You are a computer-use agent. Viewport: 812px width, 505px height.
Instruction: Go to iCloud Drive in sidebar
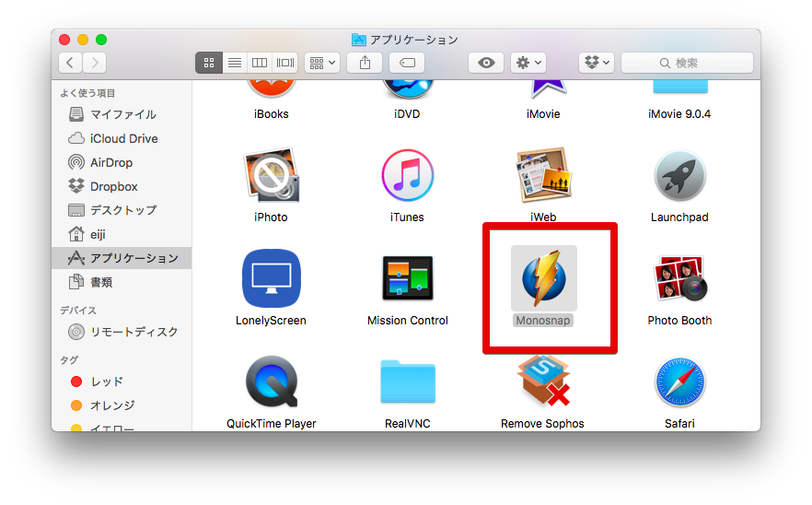[x=123, y=138]
